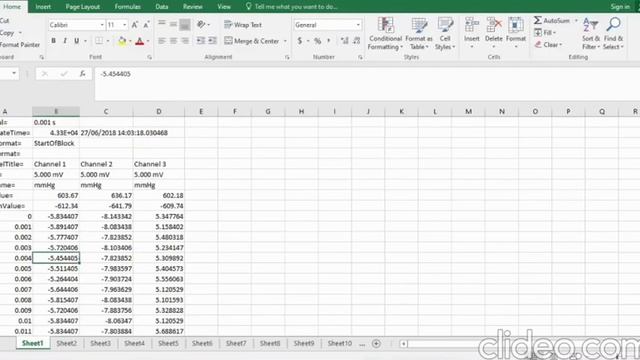This screenshot has width=640, height=360.
Task: Click Merge & Center
Action: (x=252, y=41)
